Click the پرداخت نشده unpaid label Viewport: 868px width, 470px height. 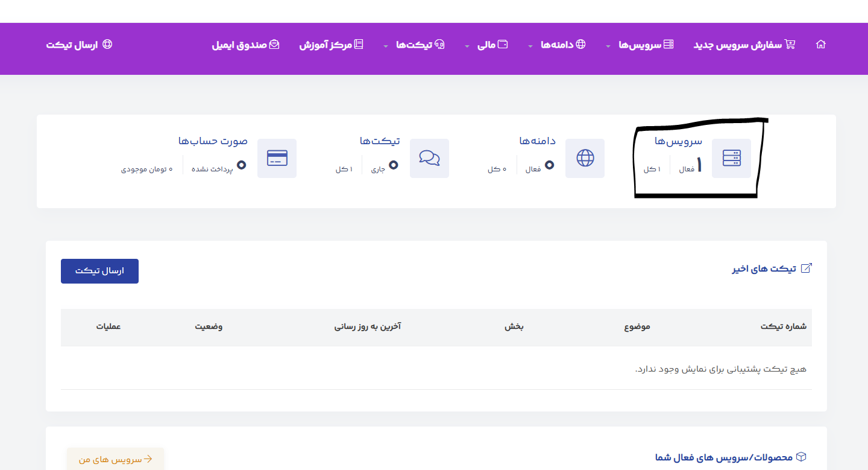click(212, 170)
